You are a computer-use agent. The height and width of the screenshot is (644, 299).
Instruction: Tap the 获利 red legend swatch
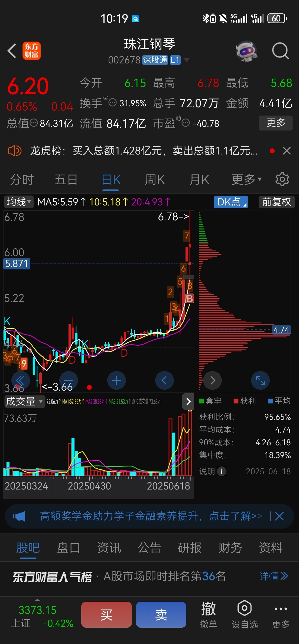[236, 401]
